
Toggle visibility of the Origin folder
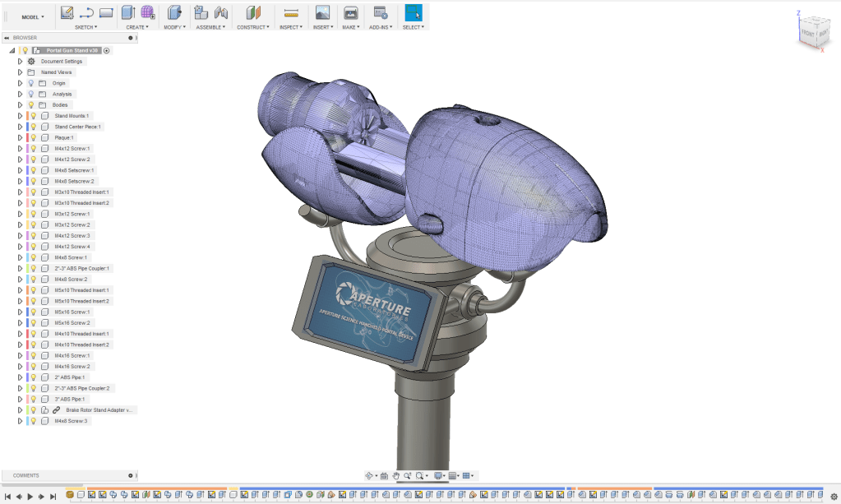[x=31, y=83]
